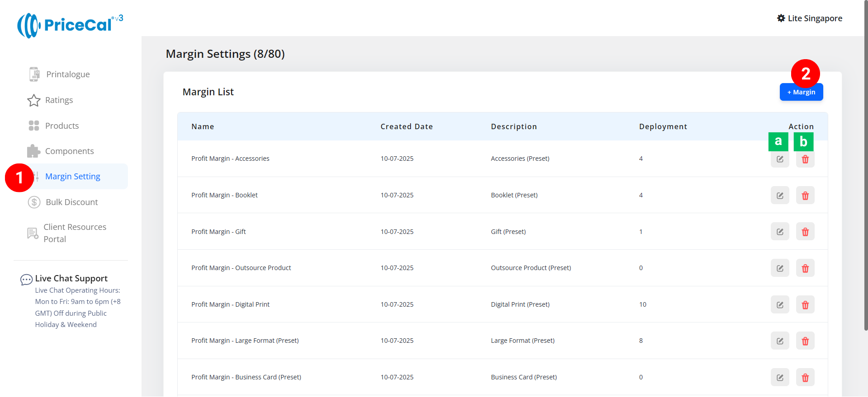Screen dimensions: 868x397
Task: Click the PriceCal logo
Action: click(x=70, y=25)
